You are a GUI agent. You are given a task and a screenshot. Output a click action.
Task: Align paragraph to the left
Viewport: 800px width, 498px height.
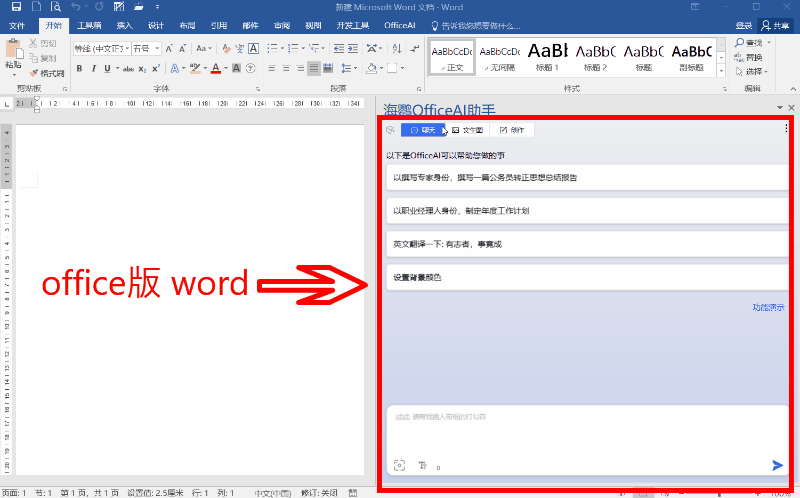click(x=272, y=68)
